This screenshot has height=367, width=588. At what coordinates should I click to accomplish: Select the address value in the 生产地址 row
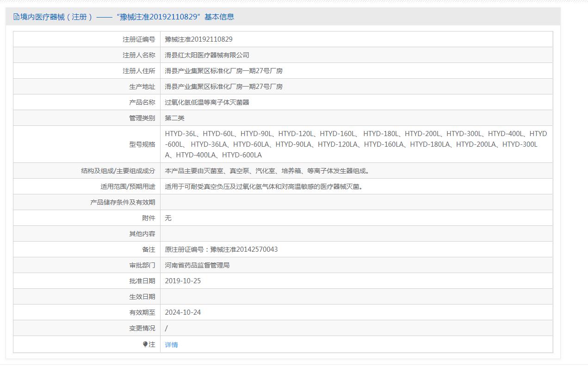click(224, 87)
